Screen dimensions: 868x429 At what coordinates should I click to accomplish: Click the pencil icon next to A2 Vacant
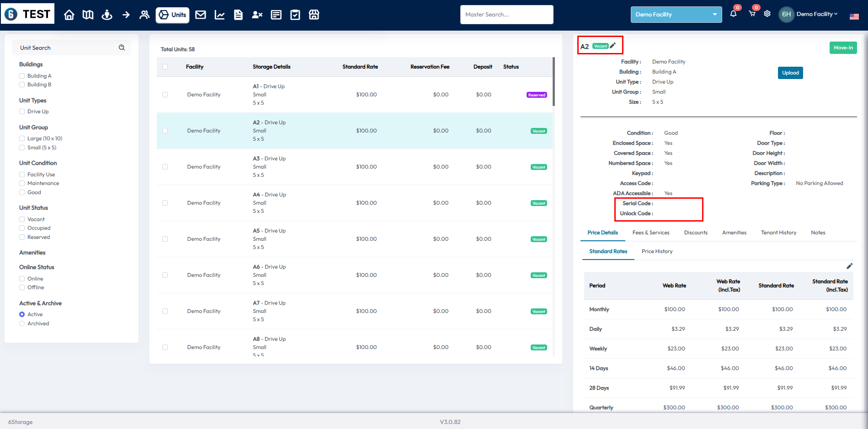coord(613,46)
